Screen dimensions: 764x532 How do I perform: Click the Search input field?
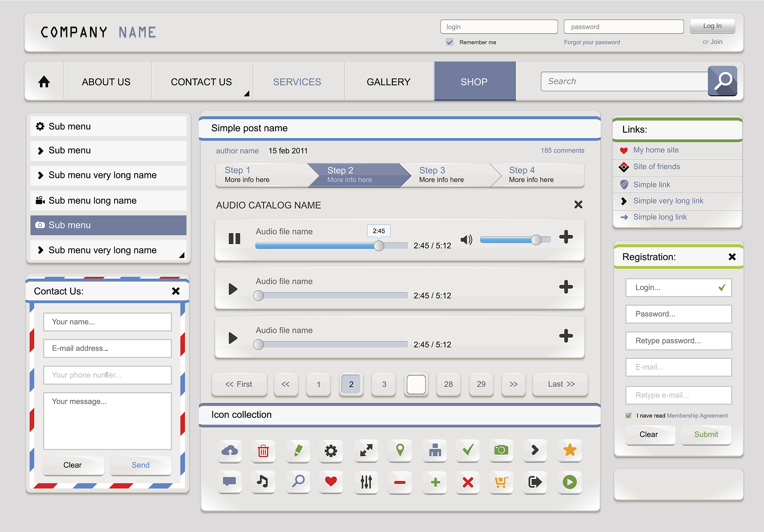624,81
